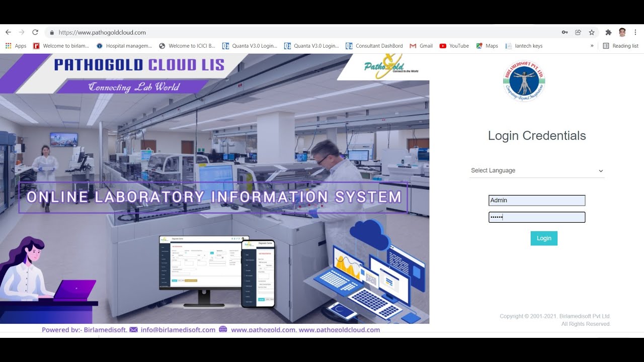Click the address bar URL pathogoldcloud.com
This screenshot has height=362, width=644.
[x=102, y=33]
